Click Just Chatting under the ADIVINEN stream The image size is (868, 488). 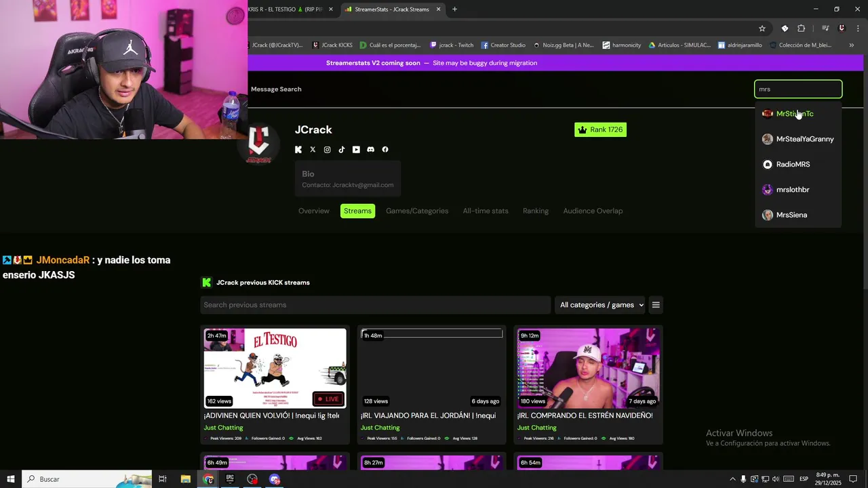click(223, 428)
